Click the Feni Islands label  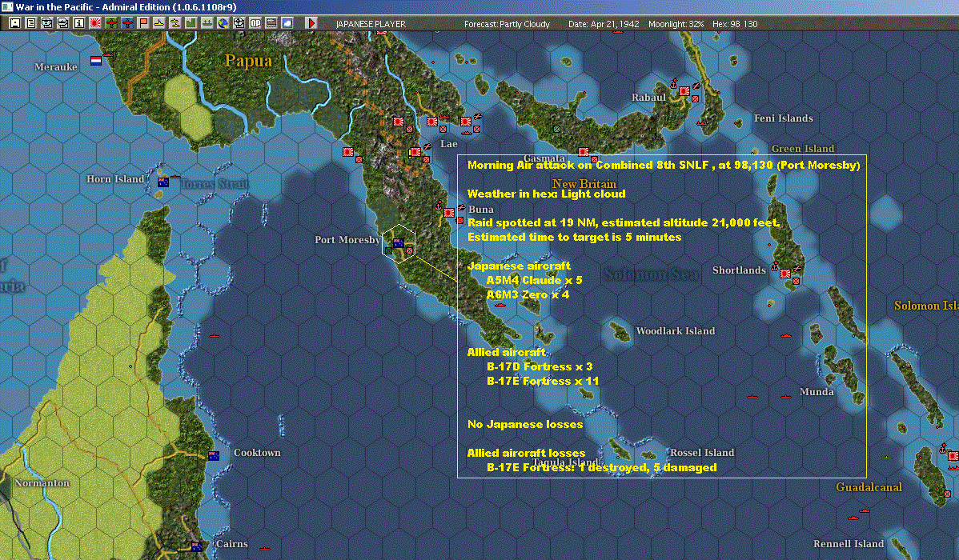click(x=784, y=118)
